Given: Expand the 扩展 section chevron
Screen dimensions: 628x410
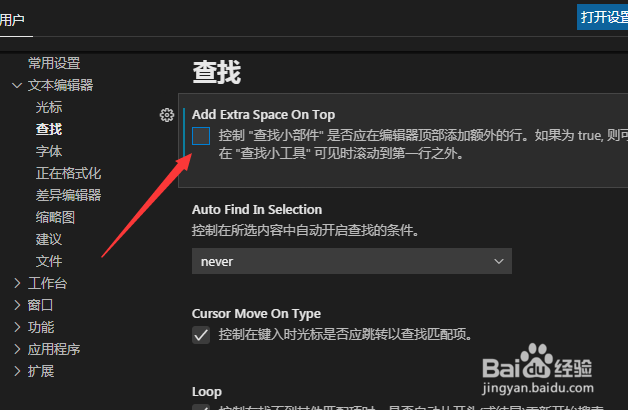Looking at the screenshot, I should coord(17,371).
